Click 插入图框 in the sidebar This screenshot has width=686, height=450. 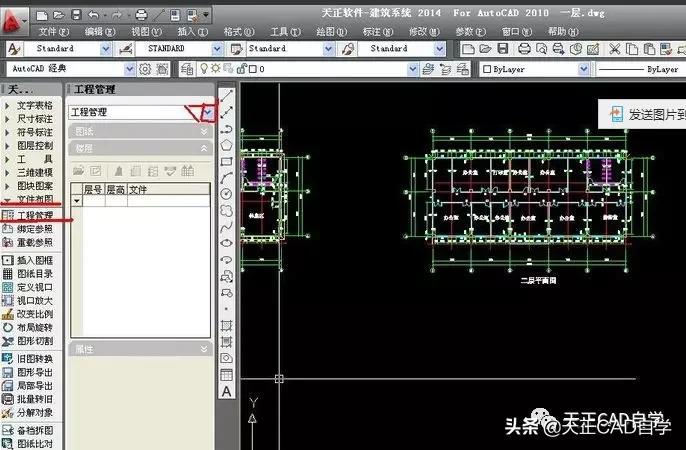pos(34,261)
